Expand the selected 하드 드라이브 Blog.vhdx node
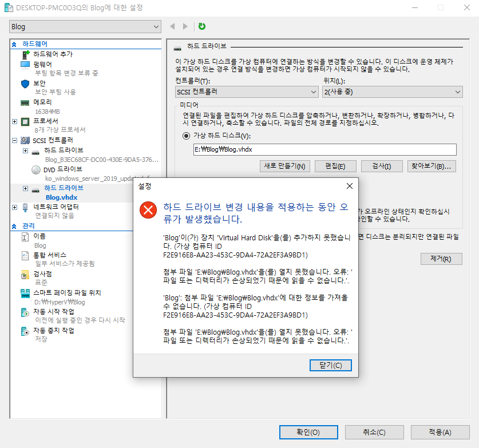The image size is (479, 448). (25, 188)
